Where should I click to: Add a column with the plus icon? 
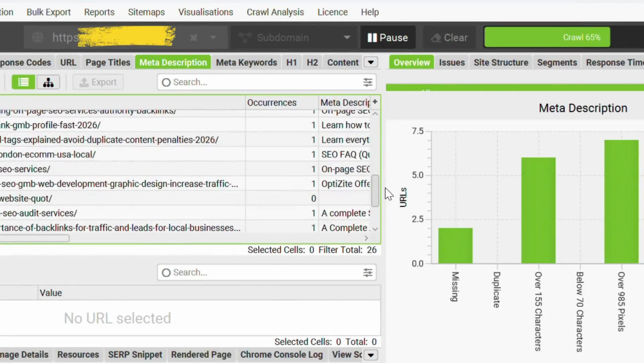point(375,102)
